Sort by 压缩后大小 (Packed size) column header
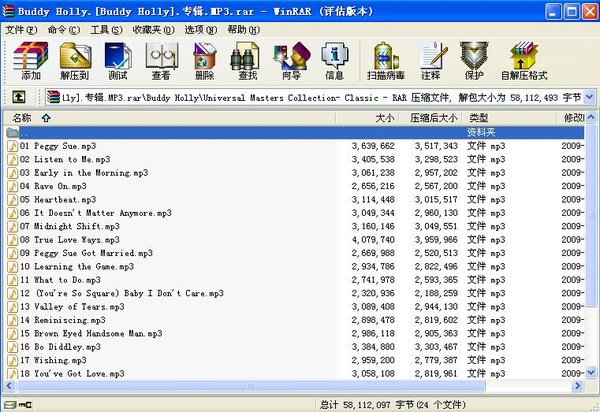Screen dimensions: 600x412 coord(431,118)
